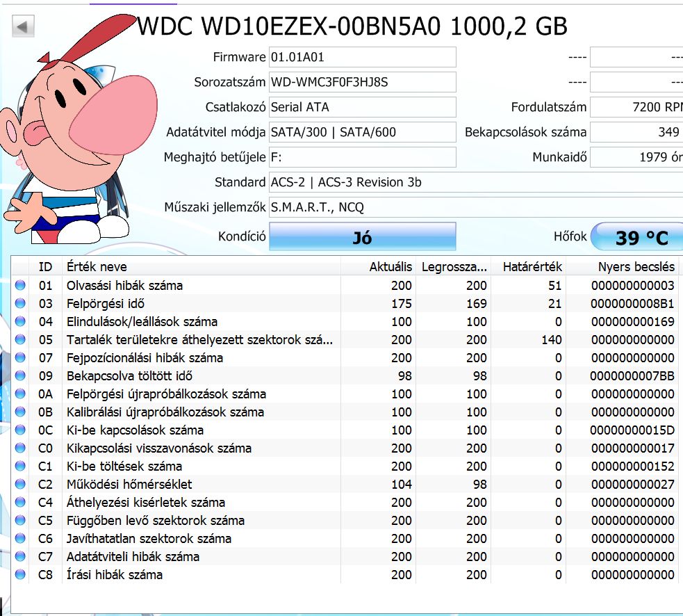Click raw value 0000000008B1
Screen dimensions: 683x616
[x=632, y=303]
